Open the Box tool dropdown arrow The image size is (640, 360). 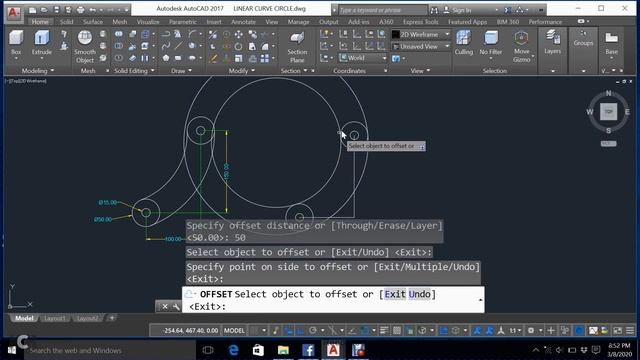tap(16, 59)
